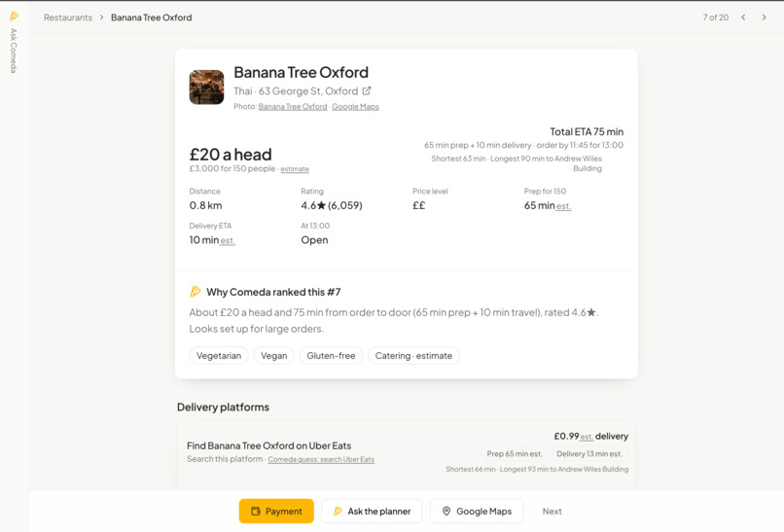
Task: Click the '£20 a head' price
Action: click(x=231, y=154)
